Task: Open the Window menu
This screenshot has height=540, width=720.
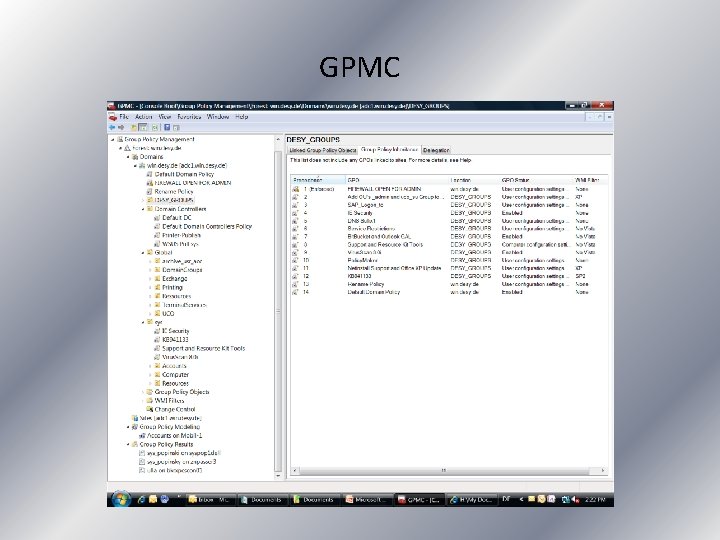Action: pos(218,117)
